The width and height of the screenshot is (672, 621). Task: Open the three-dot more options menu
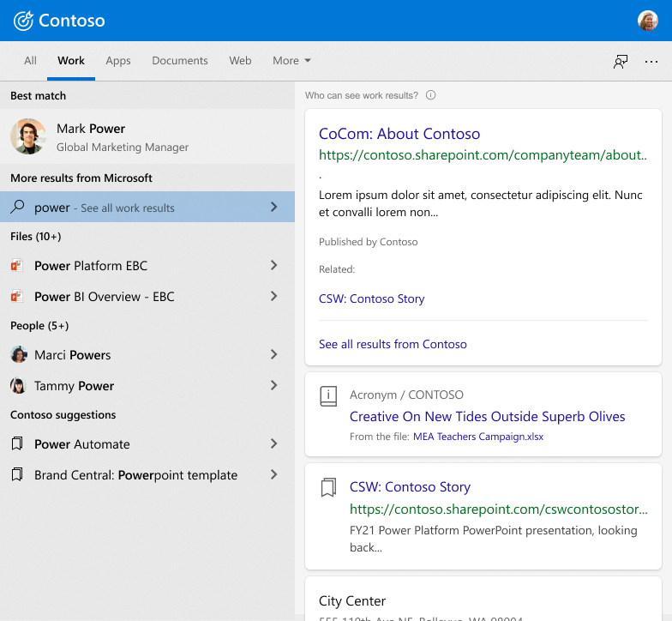point(651,62)
